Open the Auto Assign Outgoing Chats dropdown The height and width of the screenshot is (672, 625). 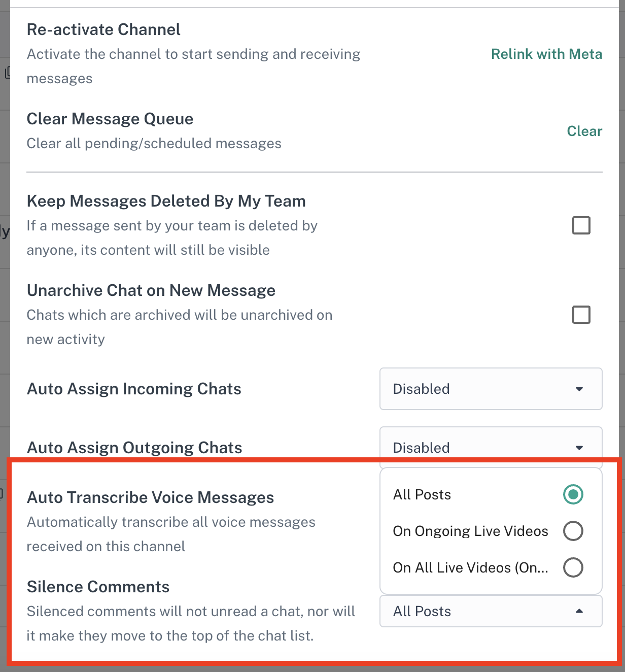point(490,447)
